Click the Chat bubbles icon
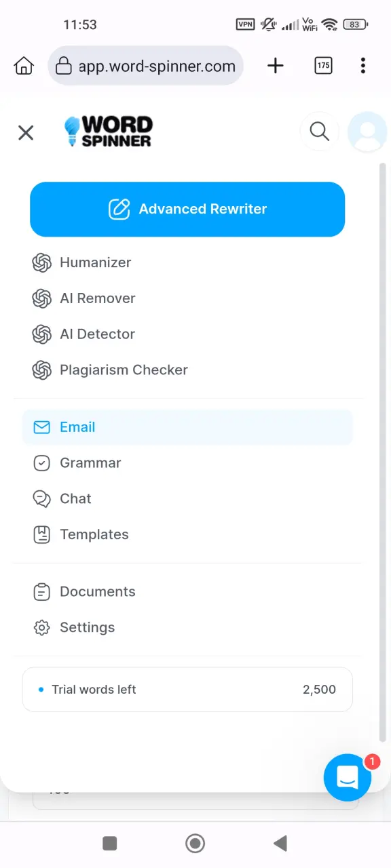Image resolution: width=391 pixels, height=868 pixels. [x=42, y=499]
